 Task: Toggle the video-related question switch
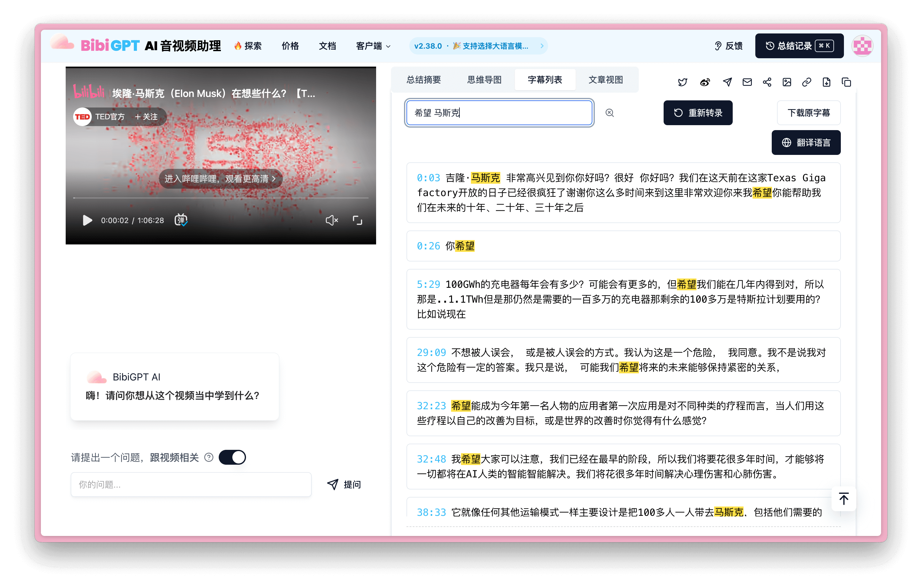pyautogui.click(x=232, y=457)
